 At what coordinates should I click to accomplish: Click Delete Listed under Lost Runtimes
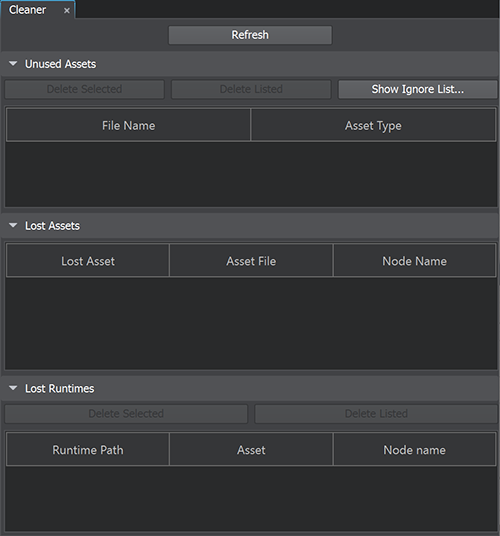376,414
